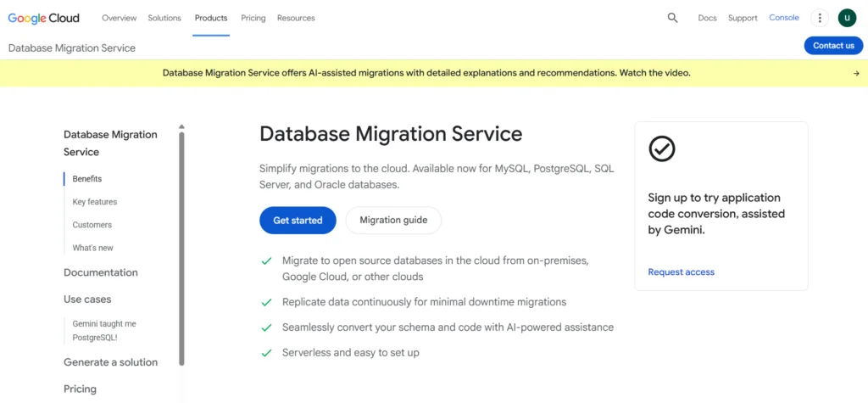This screenshot has height=403, width=868.
Task: Open the Resources nav item
Action: pos(296,18)
